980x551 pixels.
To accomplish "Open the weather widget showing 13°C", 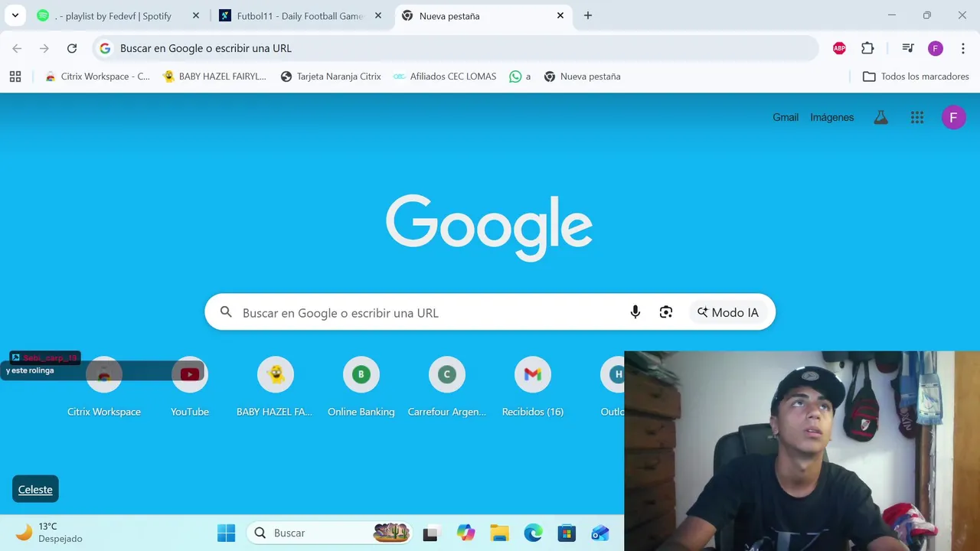I will point(49,533).
